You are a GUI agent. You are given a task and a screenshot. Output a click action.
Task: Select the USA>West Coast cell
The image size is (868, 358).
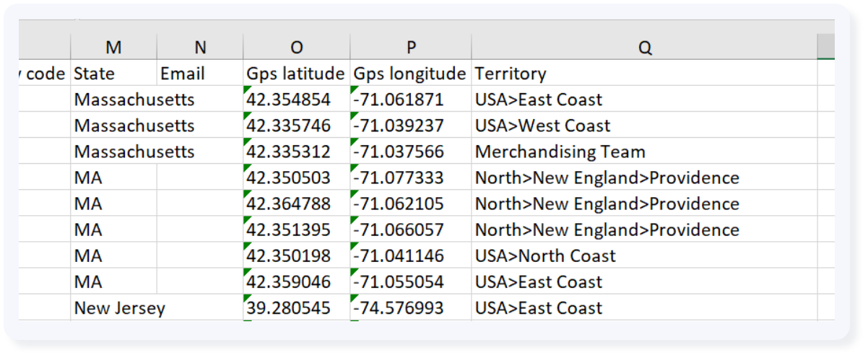(644, 126)
